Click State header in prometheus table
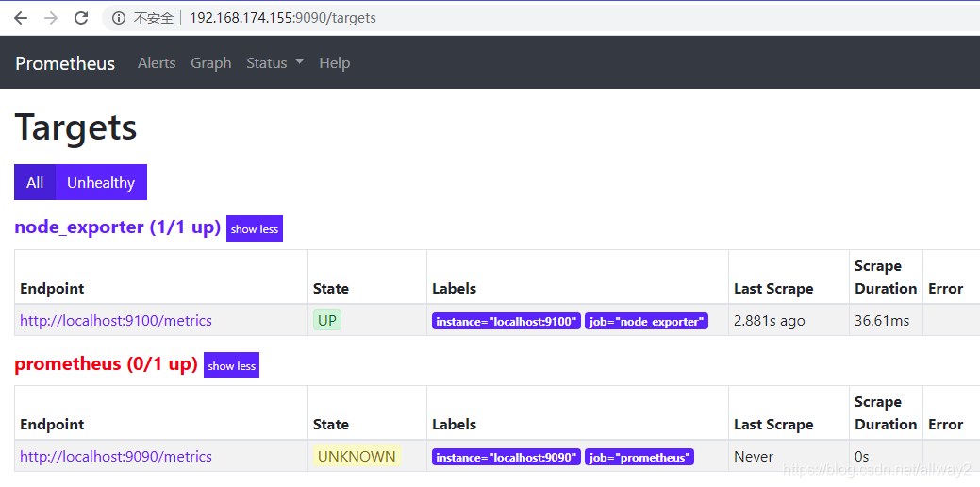Screen dimensions: 980x487 pyautogui.click(x=331, y=425)
